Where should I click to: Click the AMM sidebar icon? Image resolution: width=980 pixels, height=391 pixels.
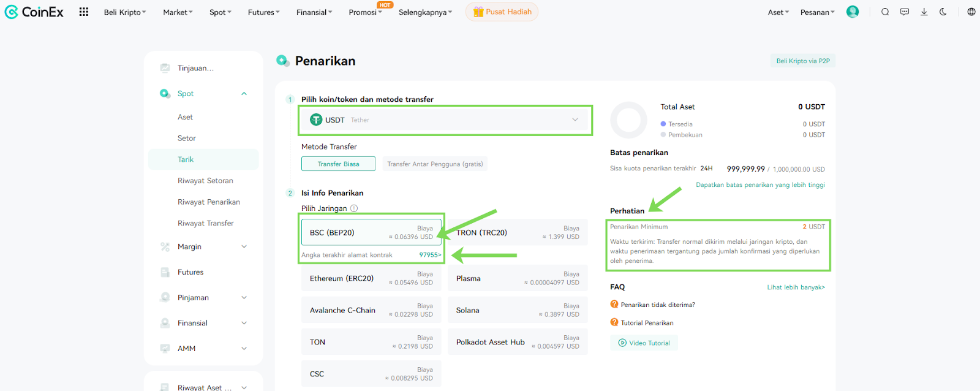[x=165, y=348]
